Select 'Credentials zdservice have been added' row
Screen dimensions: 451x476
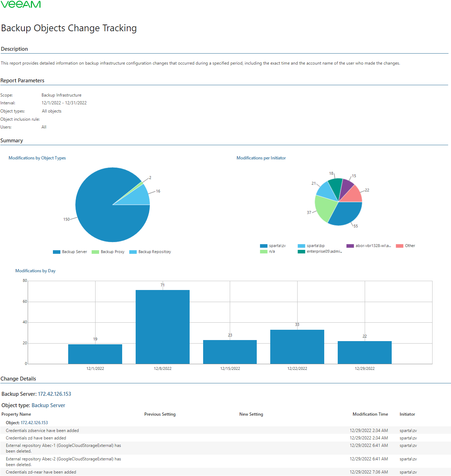tap(225, 431)
